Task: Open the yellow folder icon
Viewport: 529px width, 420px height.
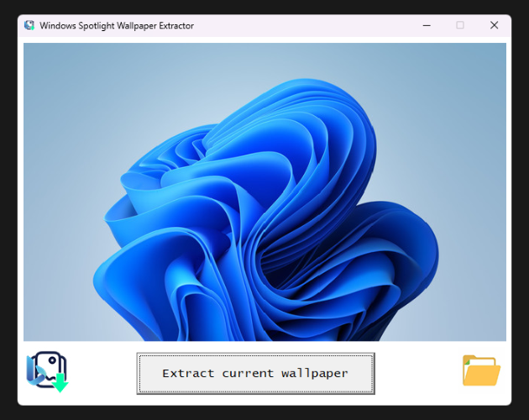Action: click(x=481, y=370)
